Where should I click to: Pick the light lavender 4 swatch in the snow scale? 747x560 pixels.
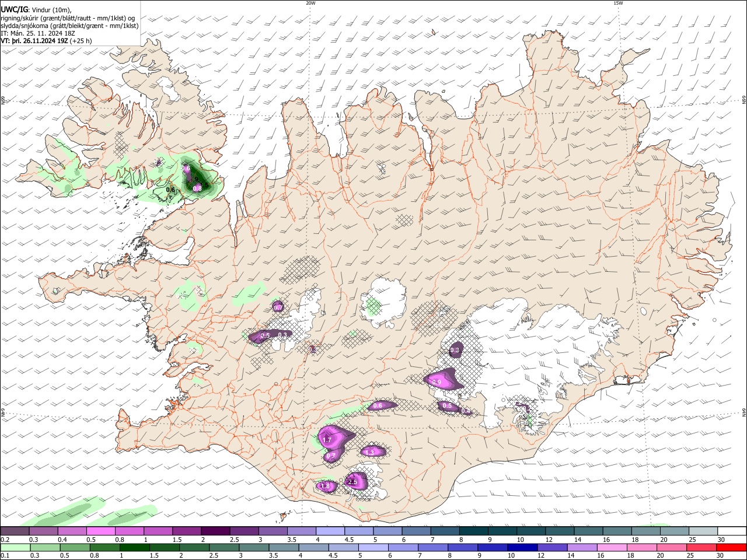tap(330, 531)
